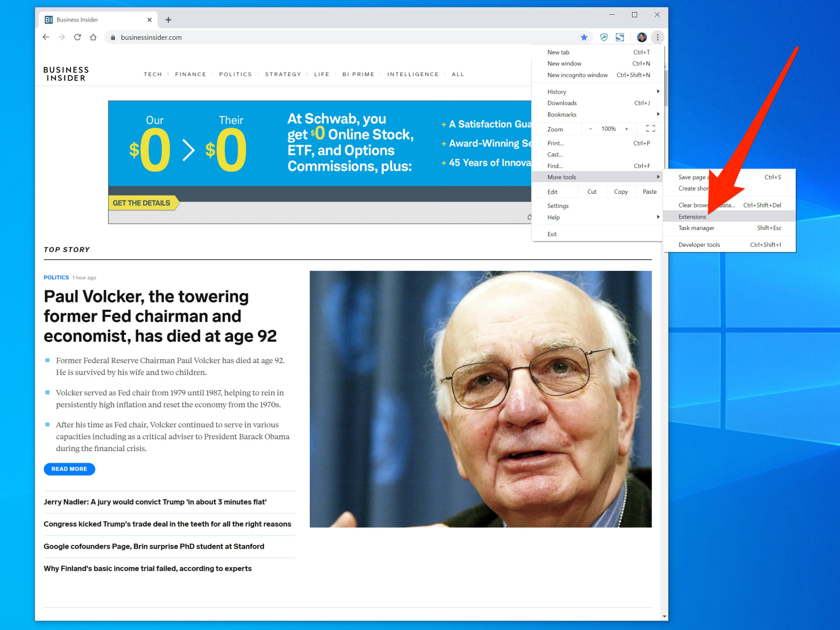
Task: Click the browser Back arrow
Action: point(46,37)
